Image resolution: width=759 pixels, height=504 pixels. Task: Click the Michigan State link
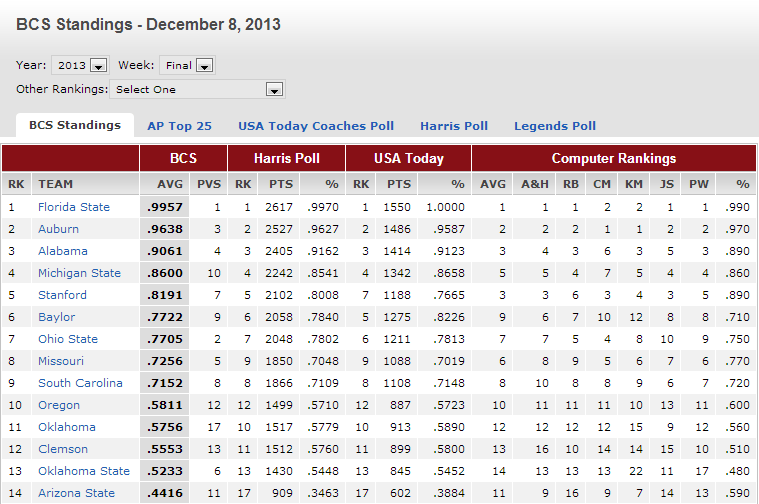(79, 273)
